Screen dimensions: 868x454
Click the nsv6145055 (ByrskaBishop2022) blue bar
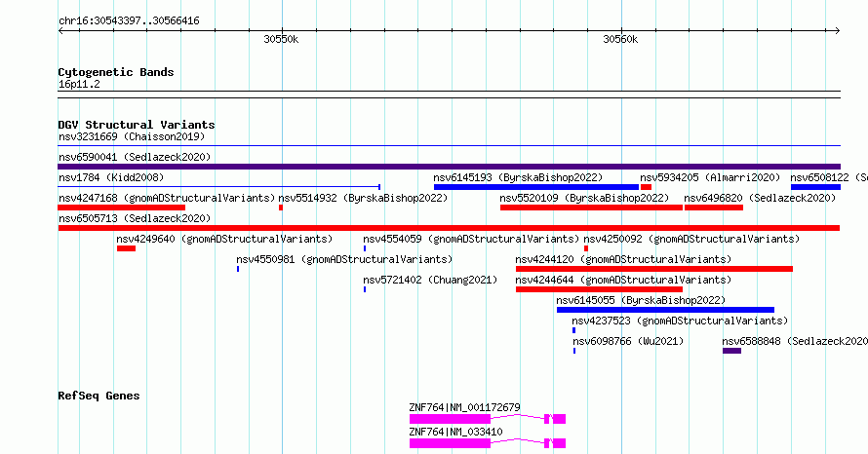pyautogui.click(x=665, y=310)
